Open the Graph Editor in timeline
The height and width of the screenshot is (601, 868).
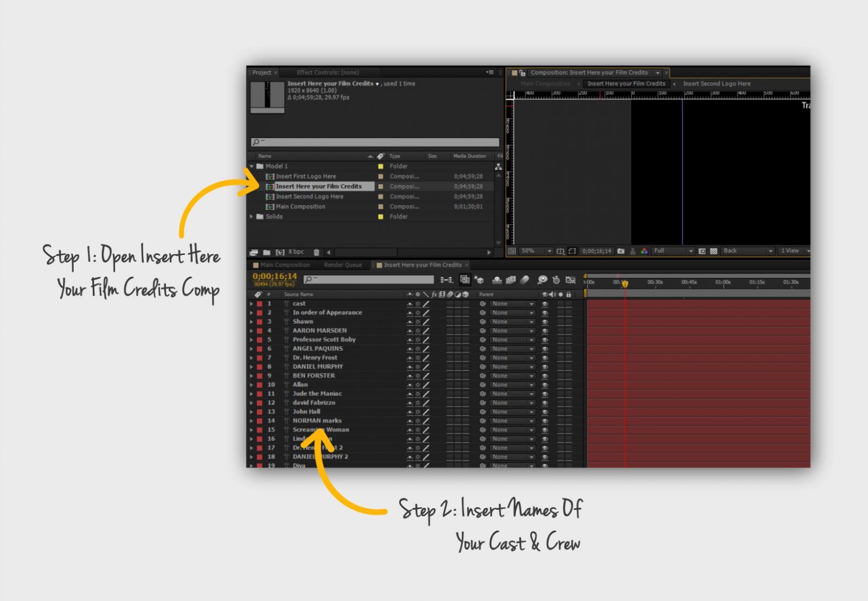(x=570, y=280)
